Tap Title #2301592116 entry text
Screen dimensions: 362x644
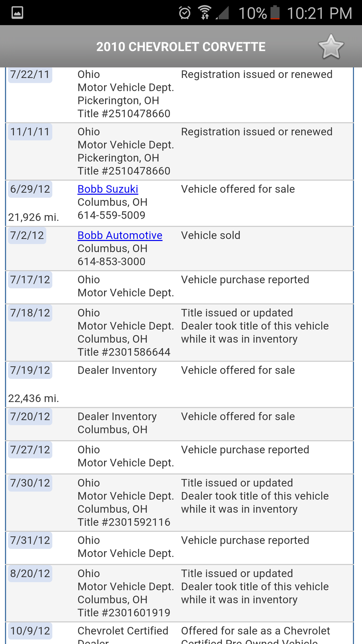pos(124,522)
